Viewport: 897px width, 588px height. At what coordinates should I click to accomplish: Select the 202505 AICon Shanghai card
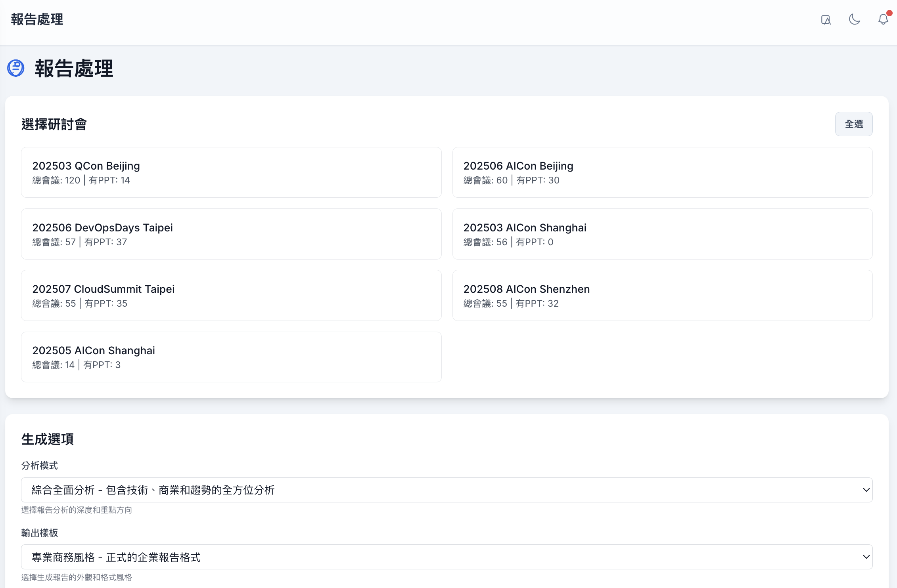tap(231, 357)
